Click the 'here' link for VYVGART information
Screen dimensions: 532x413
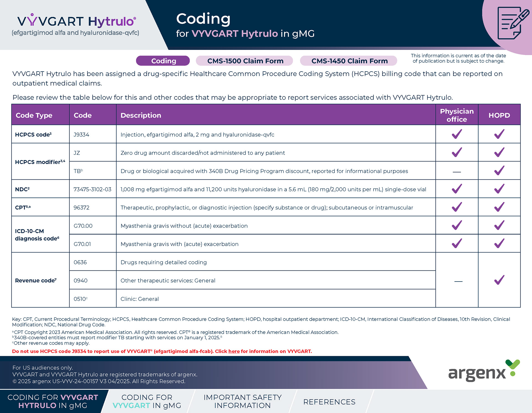click(x=234, y=351)
